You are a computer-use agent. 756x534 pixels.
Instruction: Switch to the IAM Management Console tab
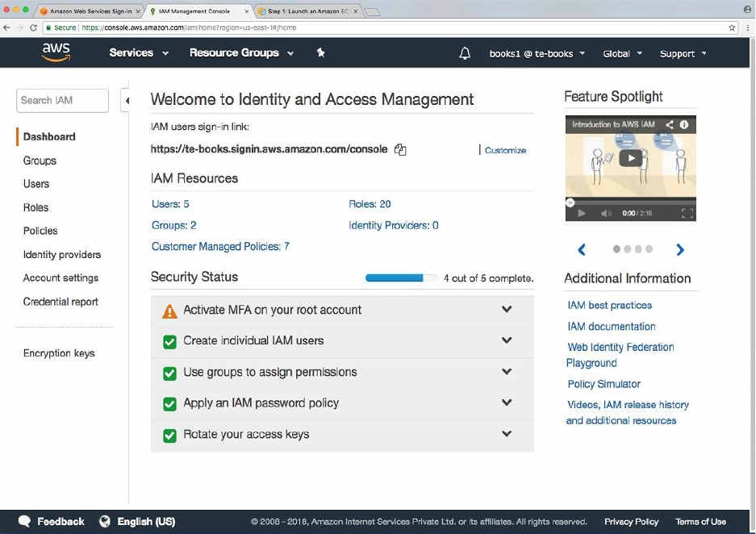click(x=196, y=11)
